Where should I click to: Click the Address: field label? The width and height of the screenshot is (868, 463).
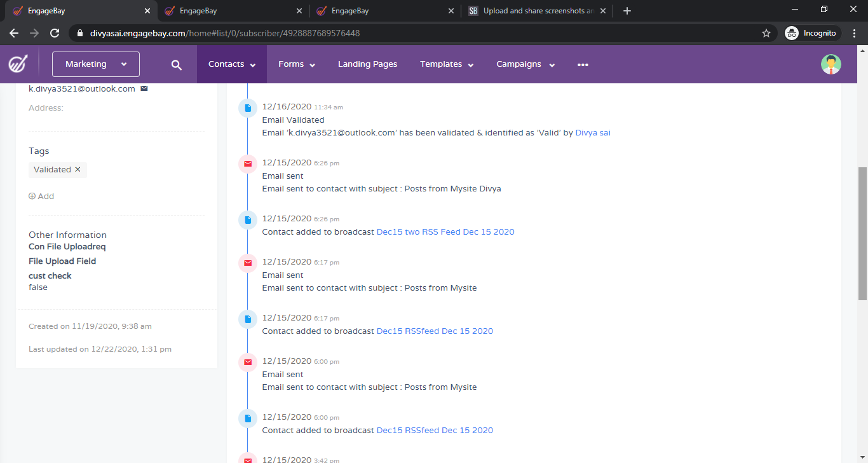[x=46, y=108]
